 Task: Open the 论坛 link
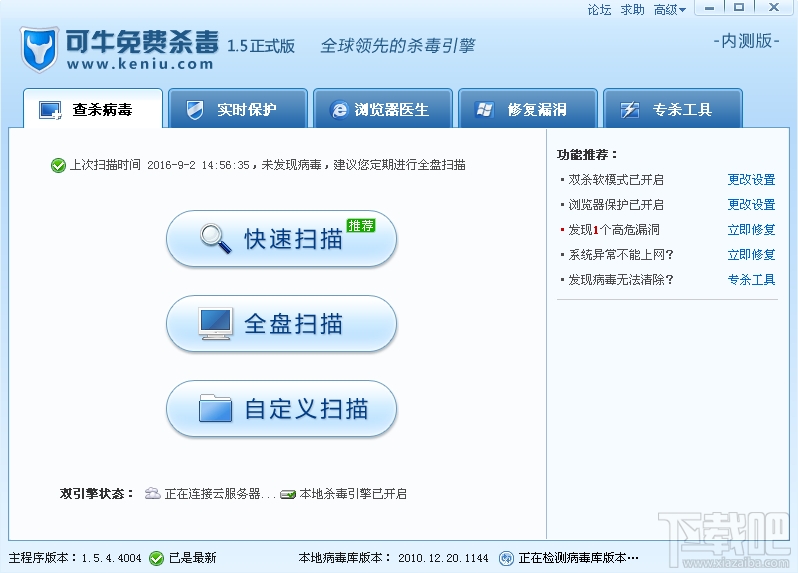[x=599, y=10]
